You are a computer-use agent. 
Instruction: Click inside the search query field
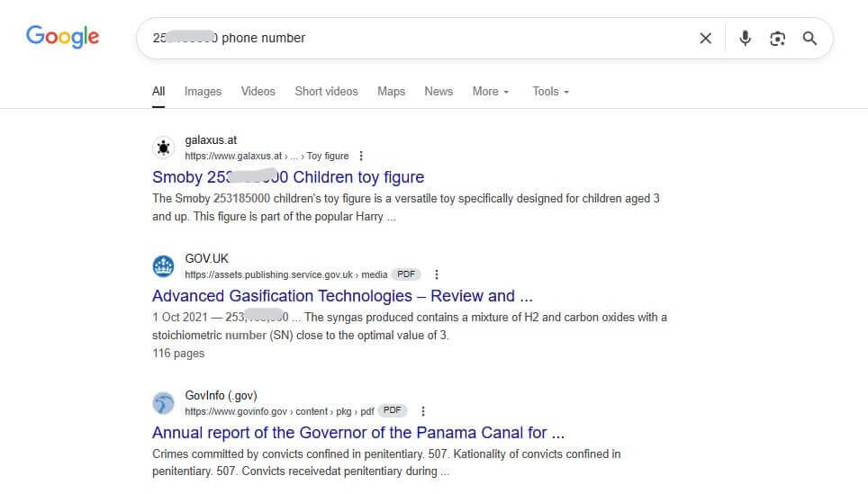450,38
